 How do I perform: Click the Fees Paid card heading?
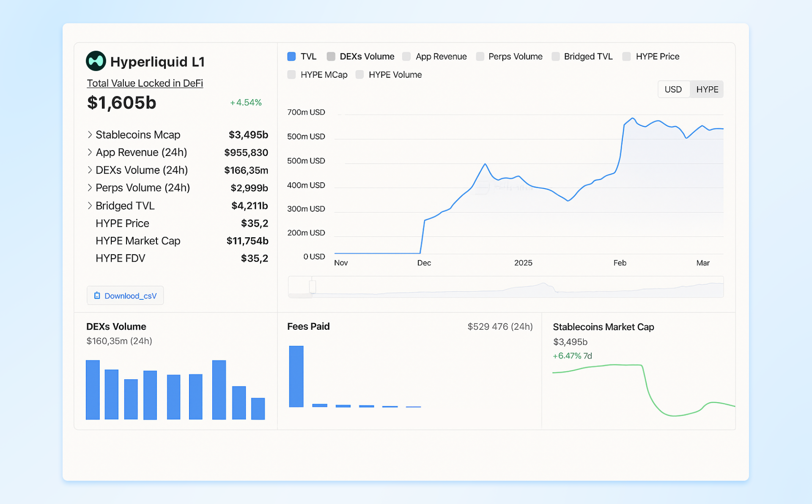click(308, 326)
